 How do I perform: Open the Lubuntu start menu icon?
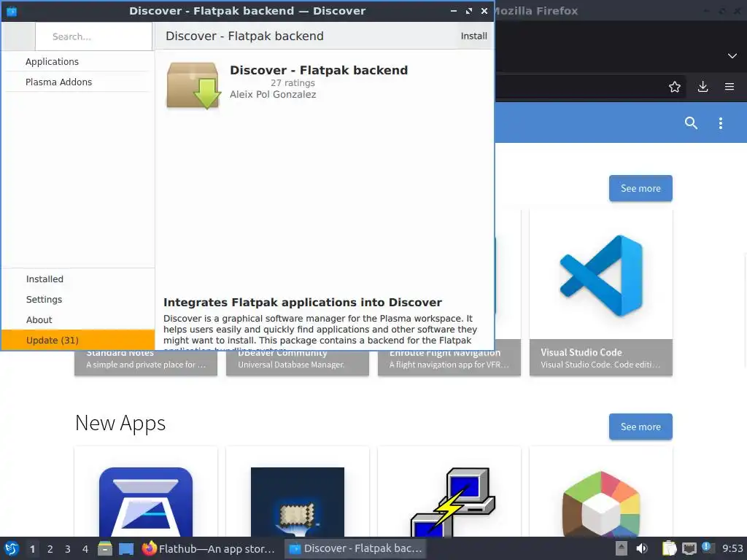12,548
